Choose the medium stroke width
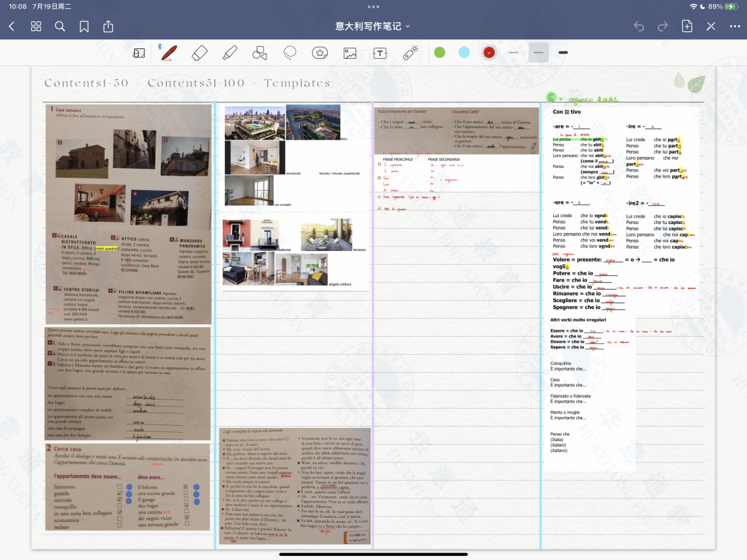 point(538,53)
